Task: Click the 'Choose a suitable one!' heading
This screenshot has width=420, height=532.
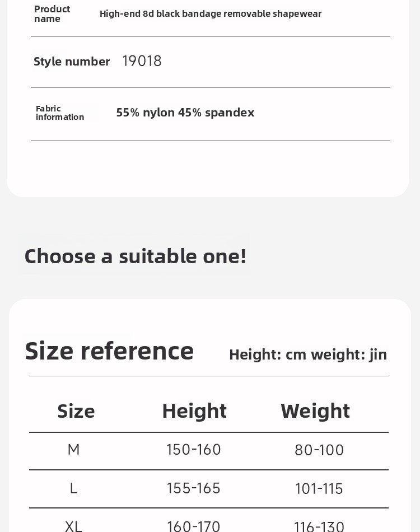Action: pos(135,256)
